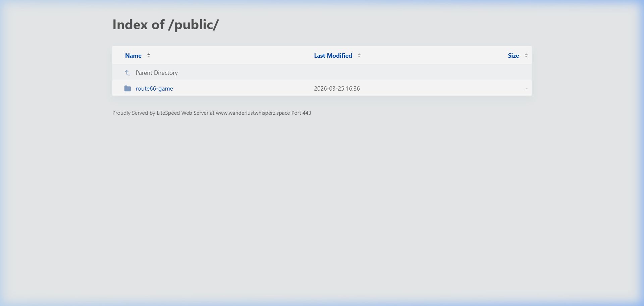Sort the listing by Last Modified header
This screenshot has width=644, height=306.
333,56
